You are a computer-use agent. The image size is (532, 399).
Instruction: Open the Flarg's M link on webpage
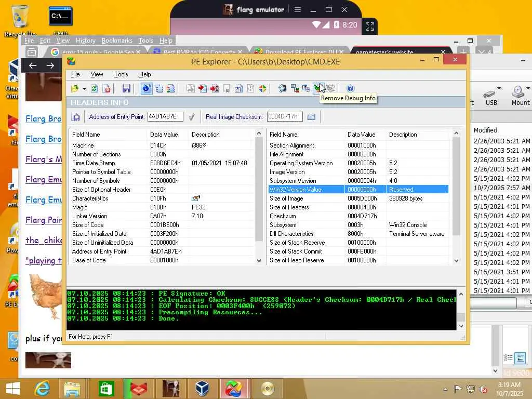44,159
